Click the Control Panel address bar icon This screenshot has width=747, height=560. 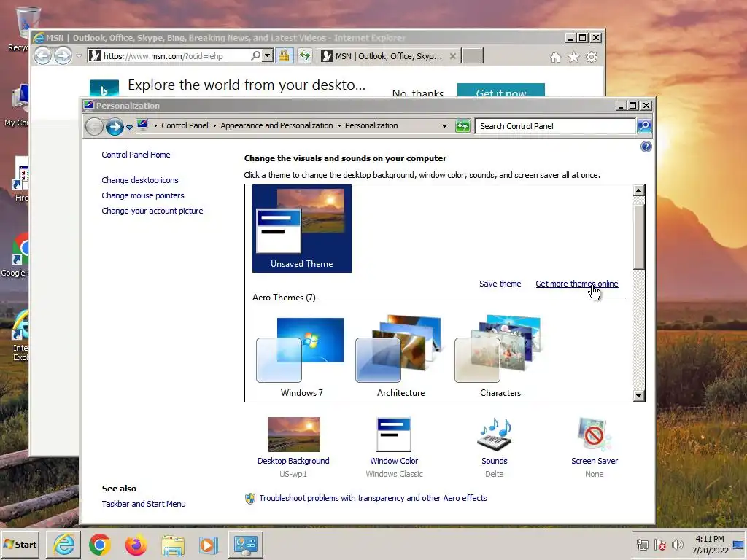click(x=142, y=125)
